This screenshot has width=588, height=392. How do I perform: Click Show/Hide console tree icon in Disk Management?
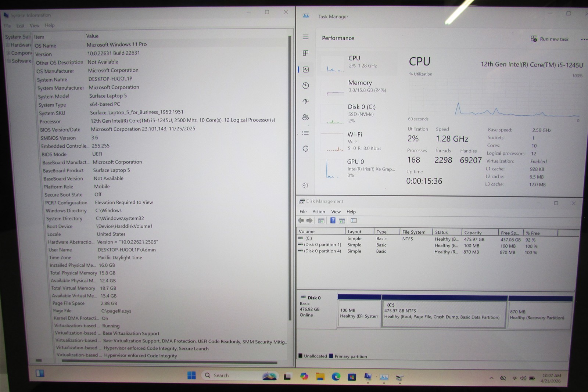tap(321, 221)
